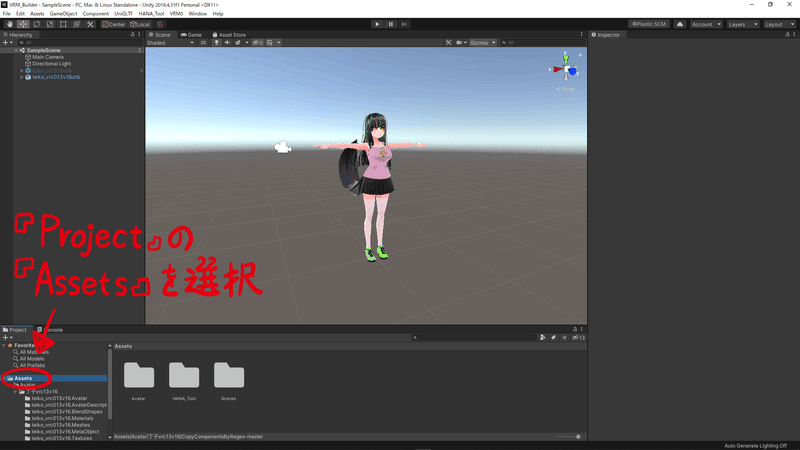This screenshot has width=800, height=450.
Task: Click the blue Z axis gizmo cone
Action: click(x=572, y=71)
